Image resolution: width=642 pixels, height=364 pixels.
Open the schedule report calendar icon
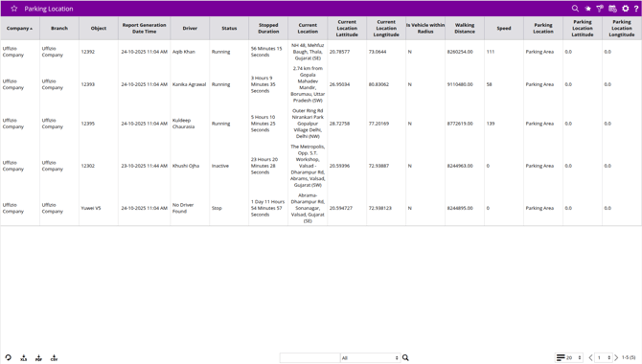tap(612, 9)
